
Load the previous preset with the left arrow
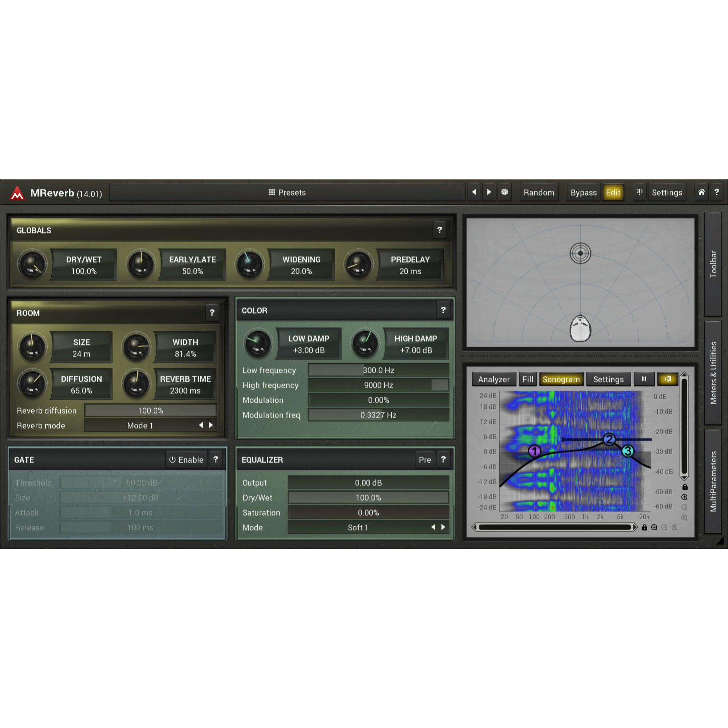tap(474, 192)
